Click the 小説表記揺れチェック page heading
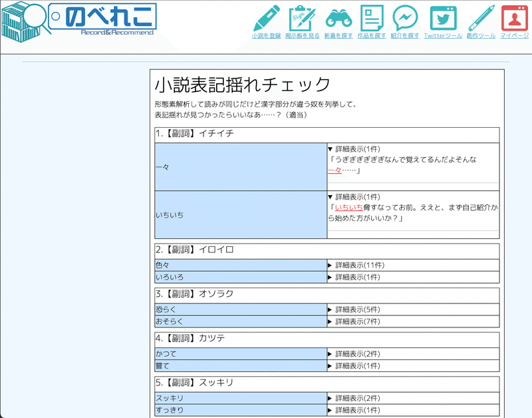 pyautogui.click(x=242, y=85)
